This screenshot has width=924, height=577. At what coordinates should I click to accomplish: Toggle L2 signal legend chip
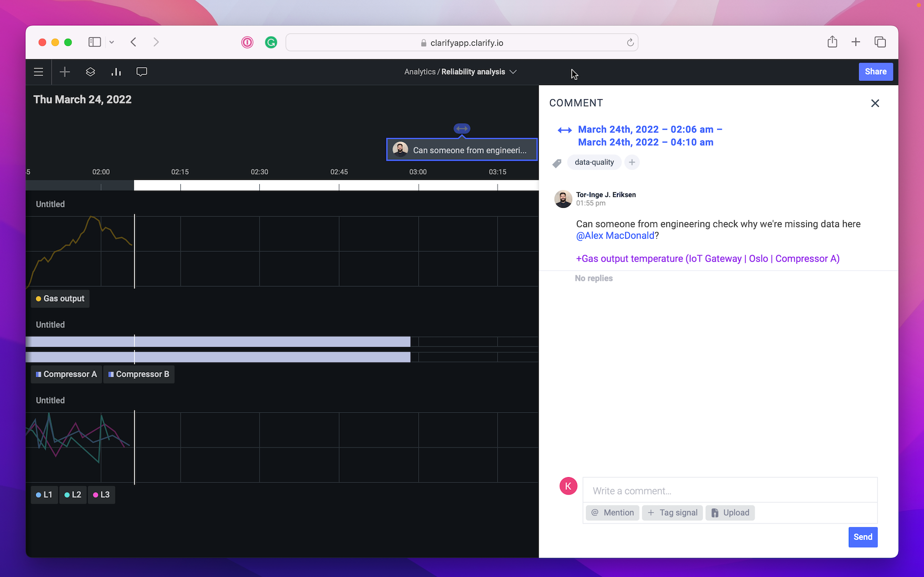point(73,494)
